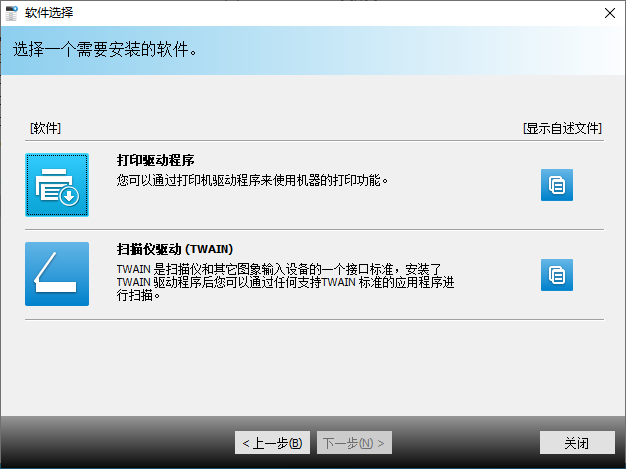Click the disabled 下一步(N) button

click(x=354, y=443)
